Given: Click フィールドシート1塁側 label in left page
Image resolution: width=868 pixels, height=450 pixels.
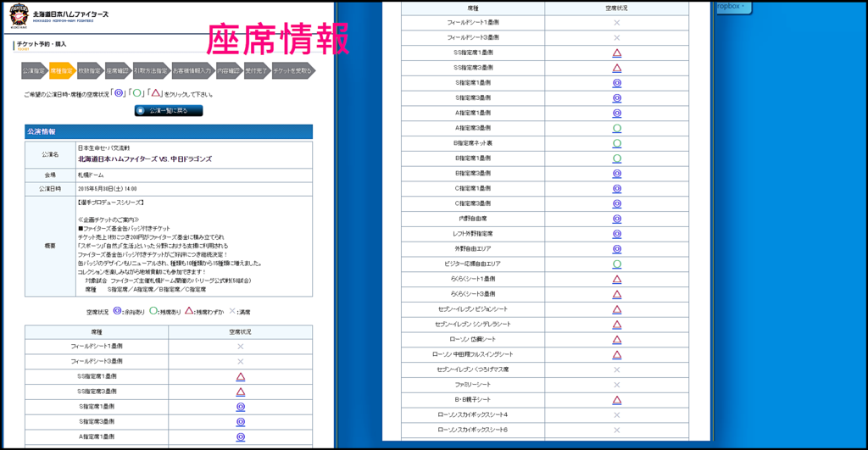Looking at the screenshot, I should tap(97, 347).
